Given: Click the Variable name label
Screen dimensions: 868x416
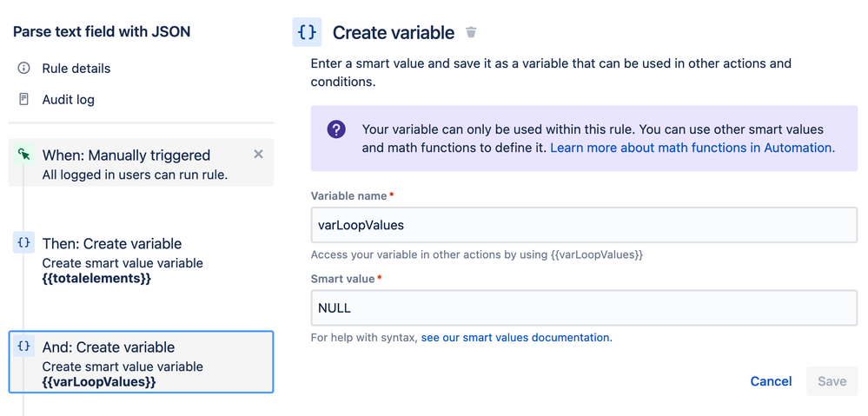Looking at the screenshot, I should [348, 195].
